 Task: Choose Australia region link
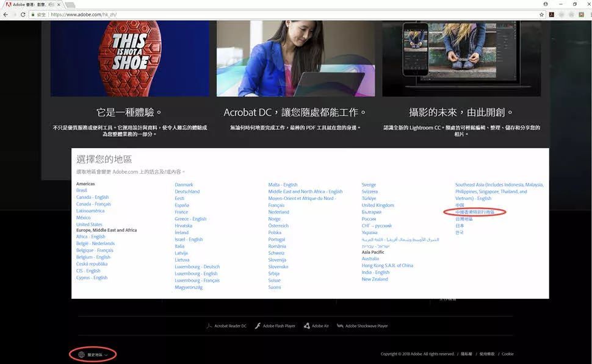coord(370,259)
